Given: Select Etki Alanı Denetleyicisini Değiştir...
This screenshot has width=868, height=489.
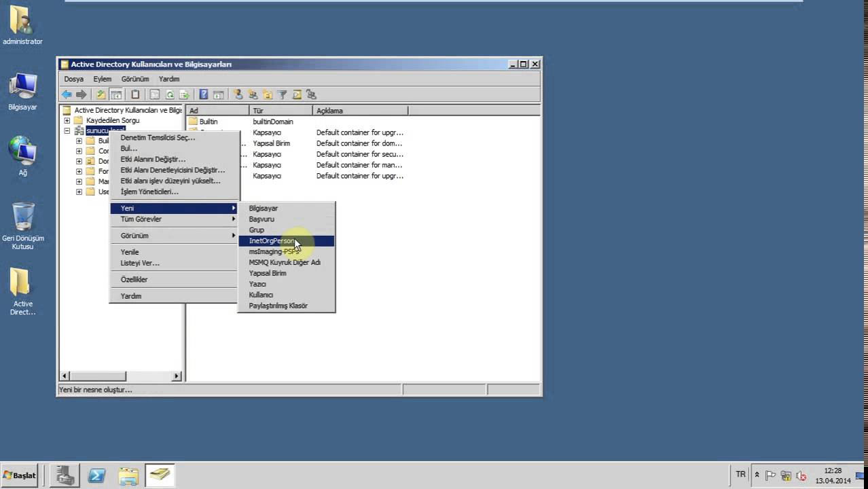Looking at the screenshot, I should pyautogui.click(x=175, y=170).
